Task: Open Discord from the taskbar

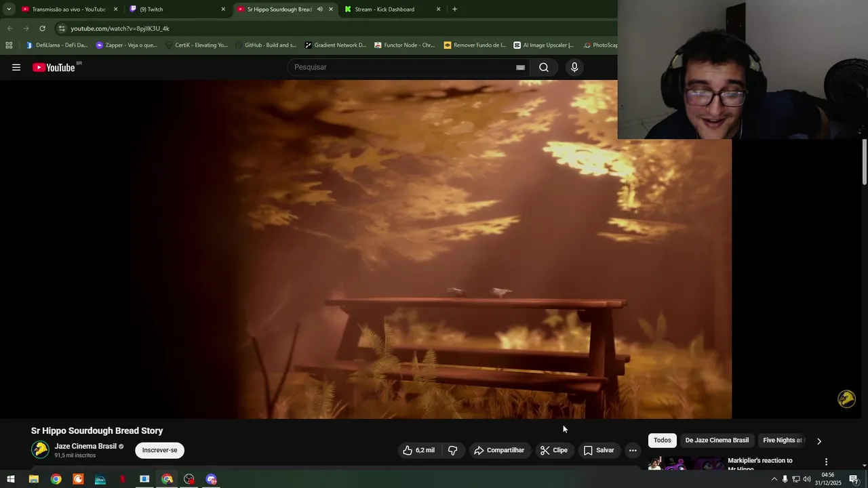Action: [x=212, y=479]
